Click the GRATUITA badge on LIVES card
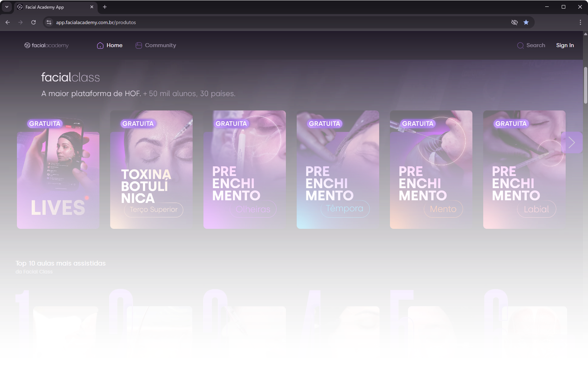This screenshot has width=588, height=376. click(45, 124)
